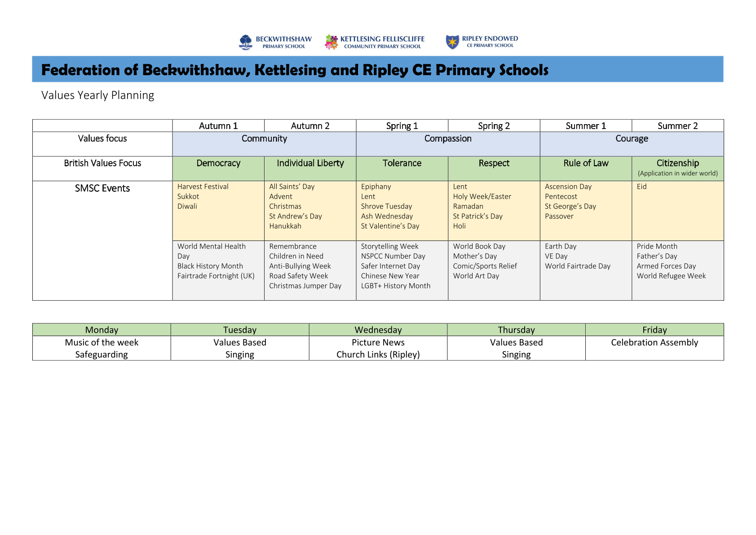756x535 pixels.
Task: Click the Values Yearly Planning heading
Action: pyautogui.click(x=97, y=95)
